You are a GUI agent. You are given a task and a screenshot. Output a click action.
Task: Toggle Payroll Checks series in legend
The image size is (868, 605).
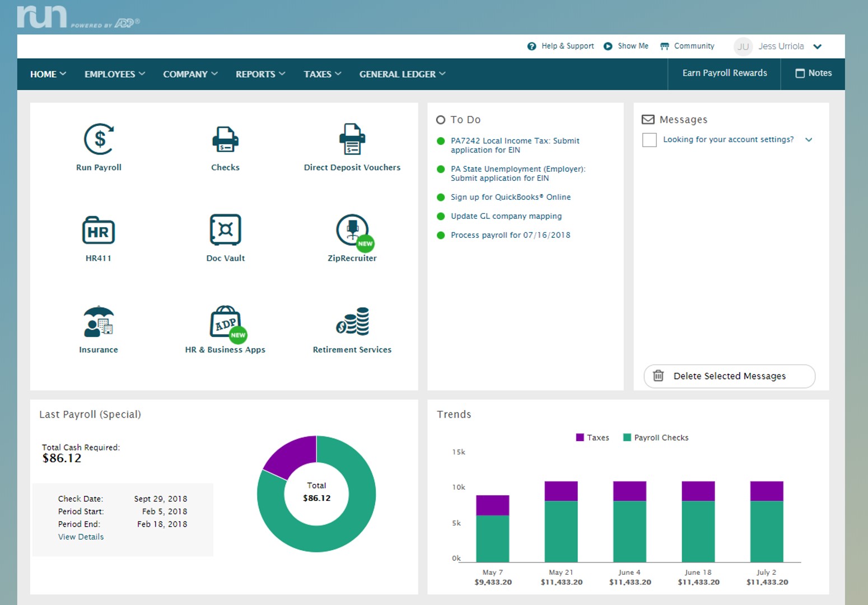point(656,438)
